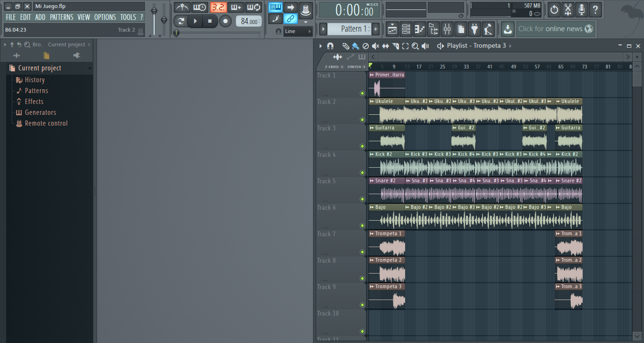Open the Line snap dropdown
The image size is (644, 343).
coord(298,31)
